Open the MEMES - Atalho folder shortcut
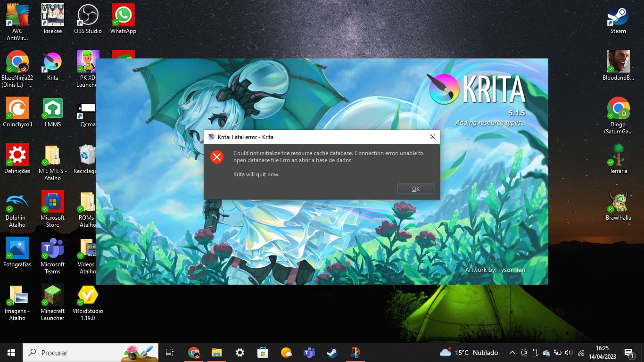644x362 pixels. 53,162
